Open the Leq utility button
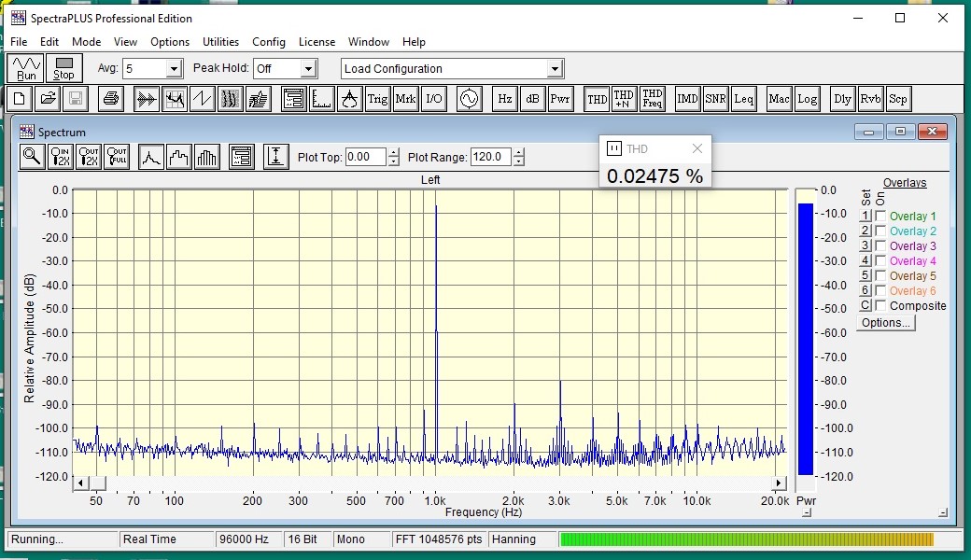Image resolution: width=971 pixels, height=560 pixels. [x=744, y=99]
